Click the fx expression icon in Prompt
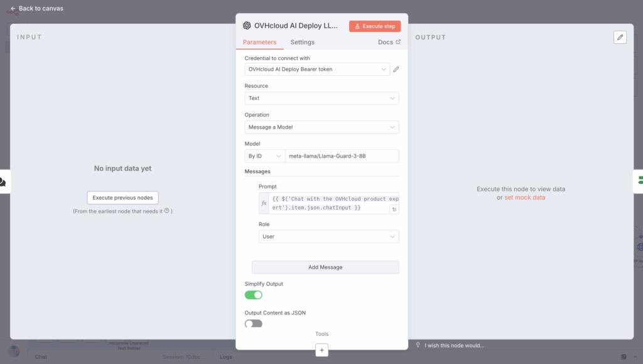643x364 pixels. tap(264, 203)
